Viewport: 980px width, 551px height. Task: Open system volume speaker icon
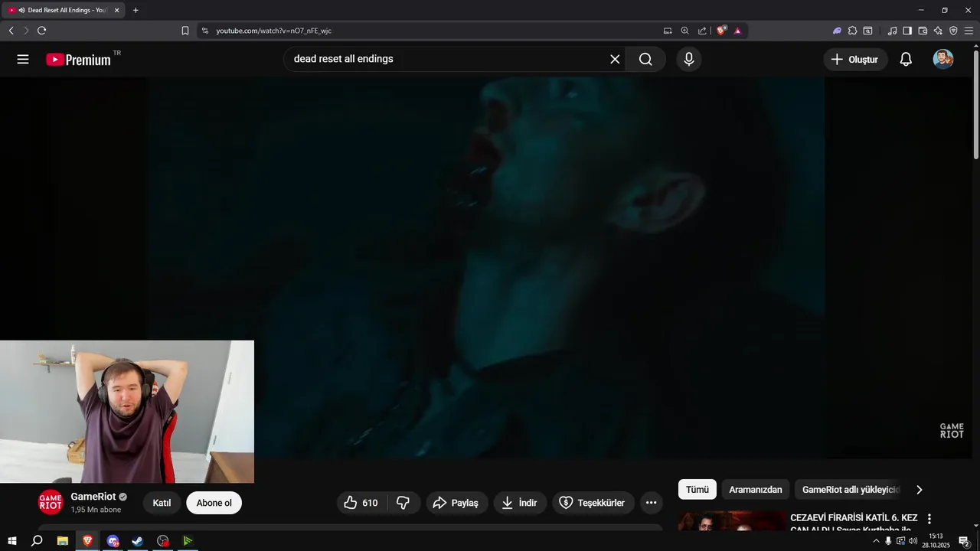[x=913, y=541]
